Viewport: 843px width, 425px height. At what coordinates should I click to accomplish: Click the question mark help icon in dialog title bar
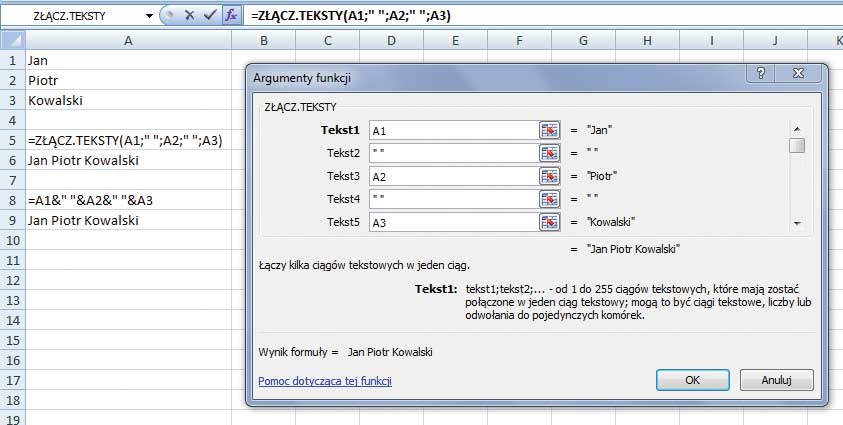coord(761,74)
